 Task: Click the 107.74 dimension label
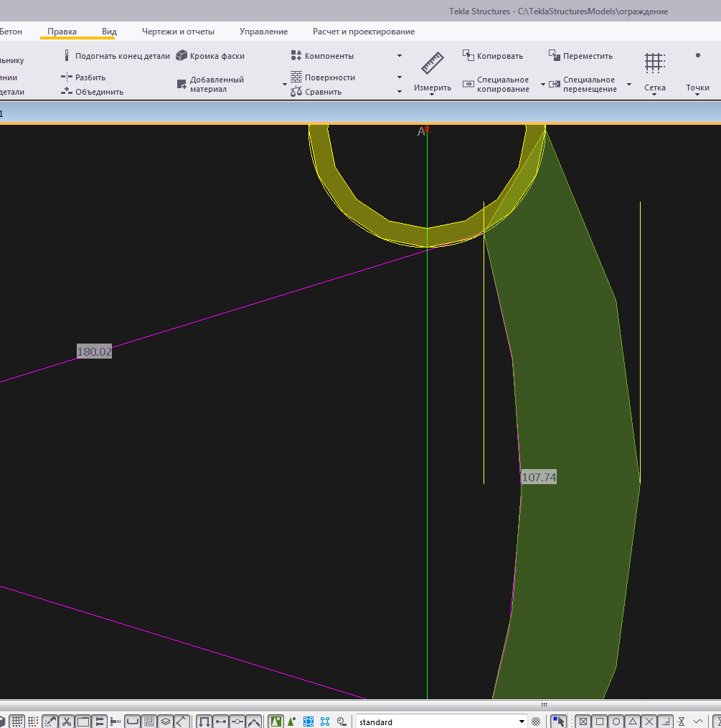(x=539, y=477)
